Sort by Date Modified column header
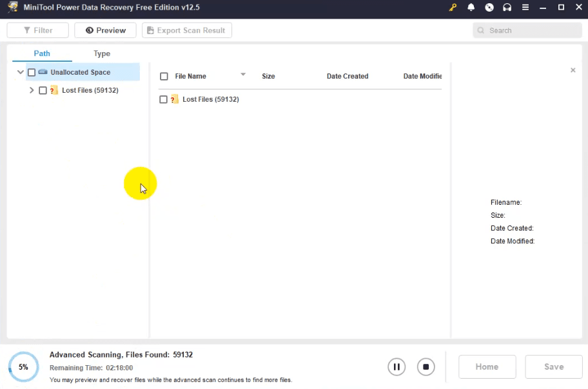Image resolution: width=588 pixels, height=389 pixels. pos(422,77)
